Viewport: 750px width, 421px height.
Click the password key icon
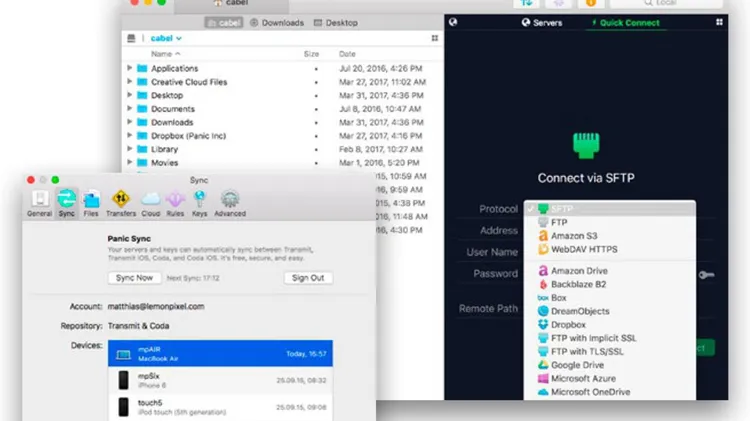[706, 275]
